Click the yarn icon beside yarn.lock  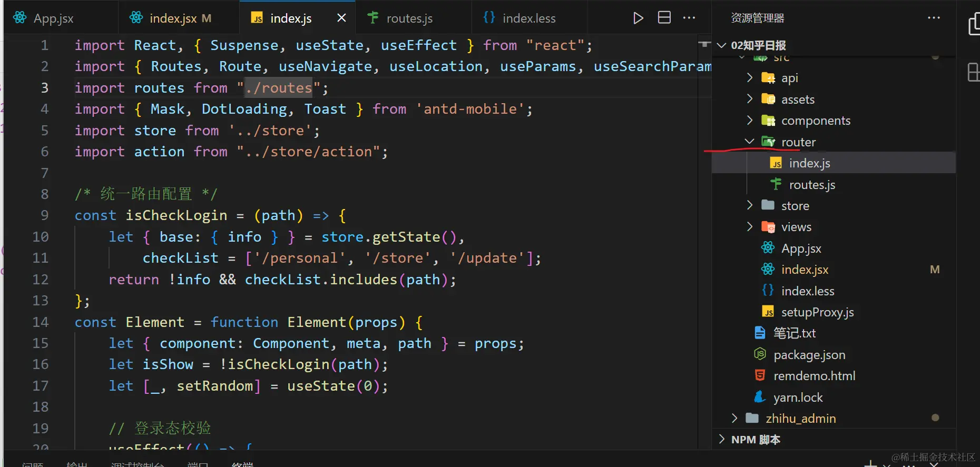[x=760, y=396]
